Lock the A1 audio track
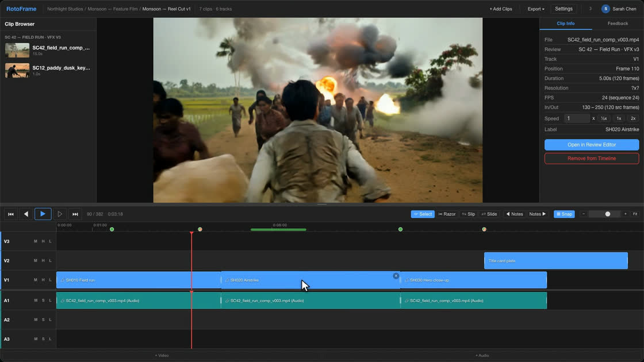The image size is (644, 362). 50,301
